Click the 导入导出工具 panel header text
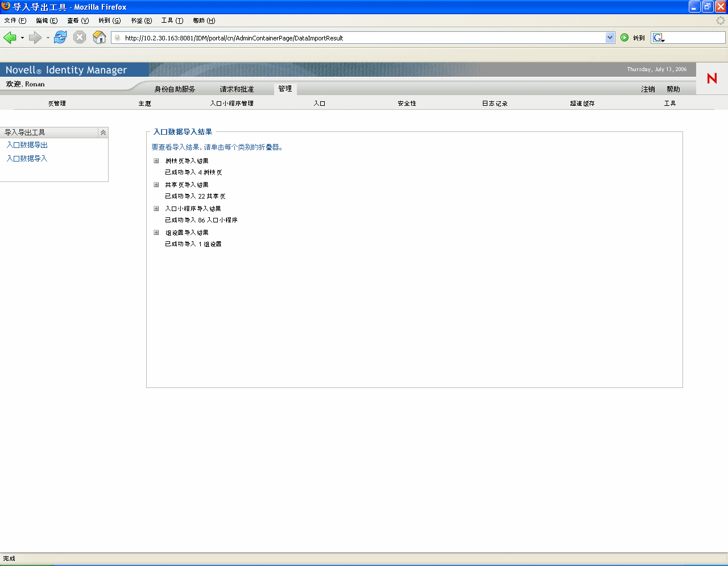The height and width of the screenshot is (566, 728). pos(25,133)
